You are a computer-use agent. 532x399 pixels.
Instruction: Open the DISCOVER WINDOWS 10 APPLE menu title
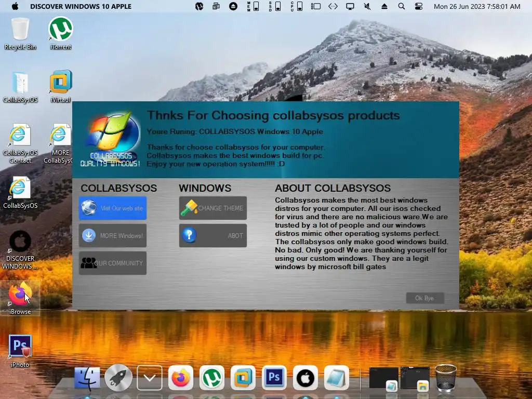point(81,6)
